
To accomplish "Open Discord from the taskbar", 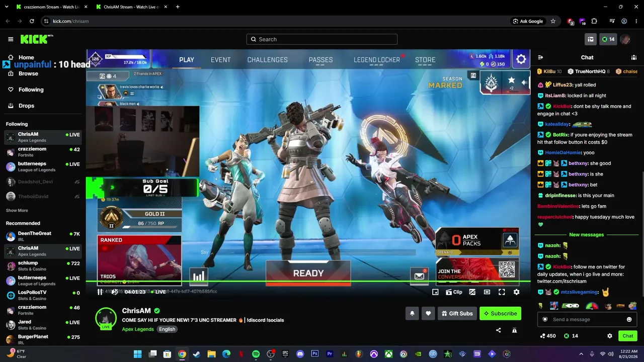I will (x=300, y=354).
